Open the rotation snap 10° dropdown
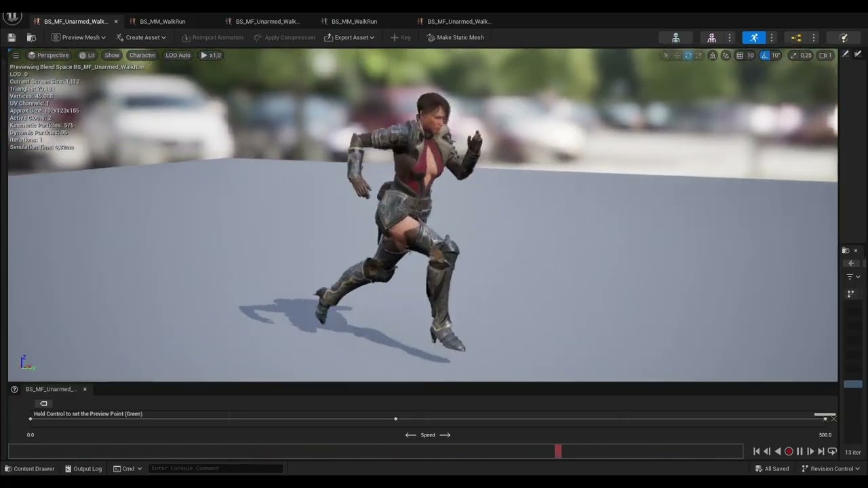868x488 pixels. pos(776,56)
